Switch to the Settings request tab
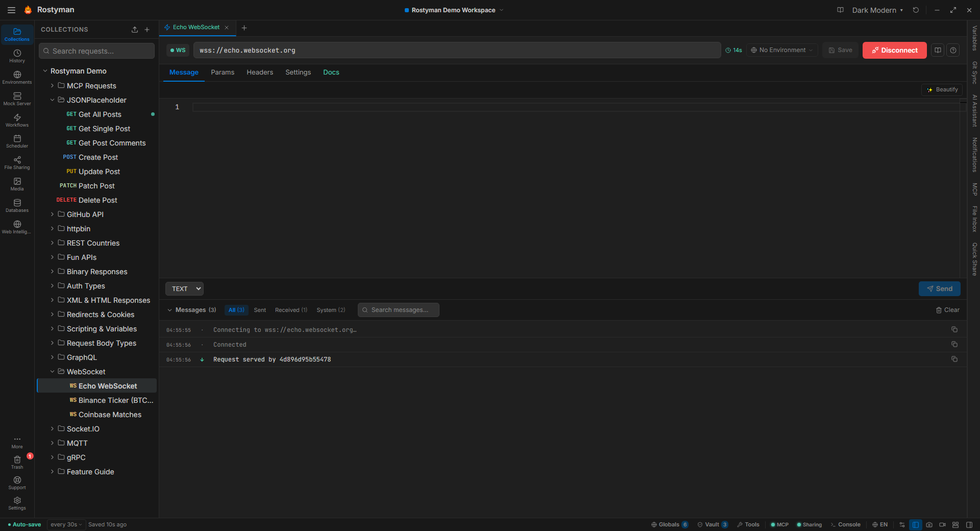 (298, 73)
